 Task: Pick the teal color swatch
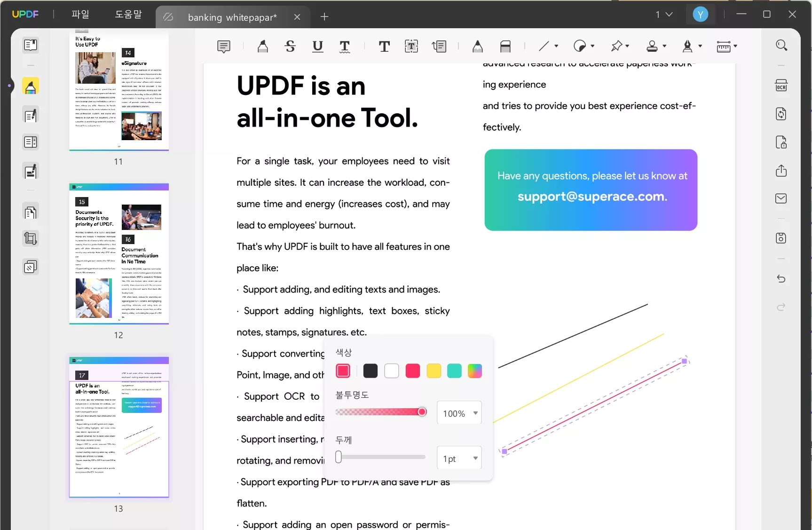pyautogui.click(x=454, y=371)
